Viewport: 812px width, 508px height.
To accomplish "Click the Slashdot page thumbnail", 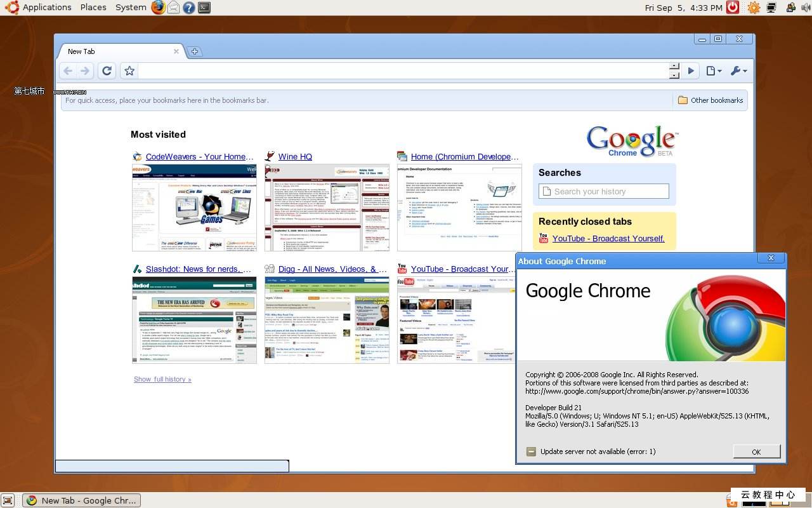I will pyautogui.click(x=194, y=320).
